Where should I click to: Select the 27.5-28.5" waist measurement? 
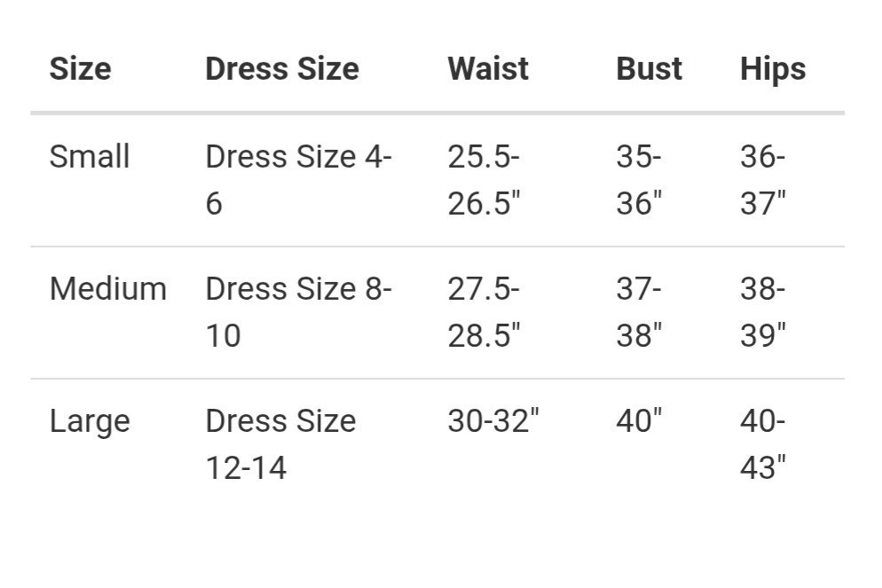[x=484, y=312]
